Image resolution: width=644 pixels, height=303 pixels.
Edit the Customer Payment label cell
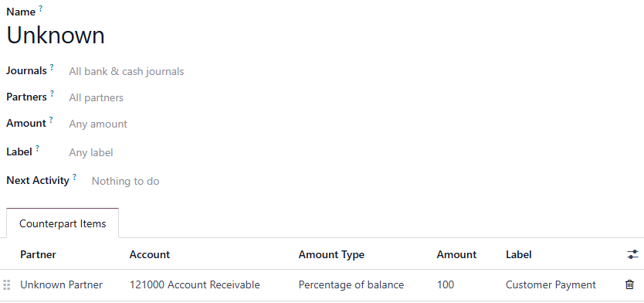[551, 284]
